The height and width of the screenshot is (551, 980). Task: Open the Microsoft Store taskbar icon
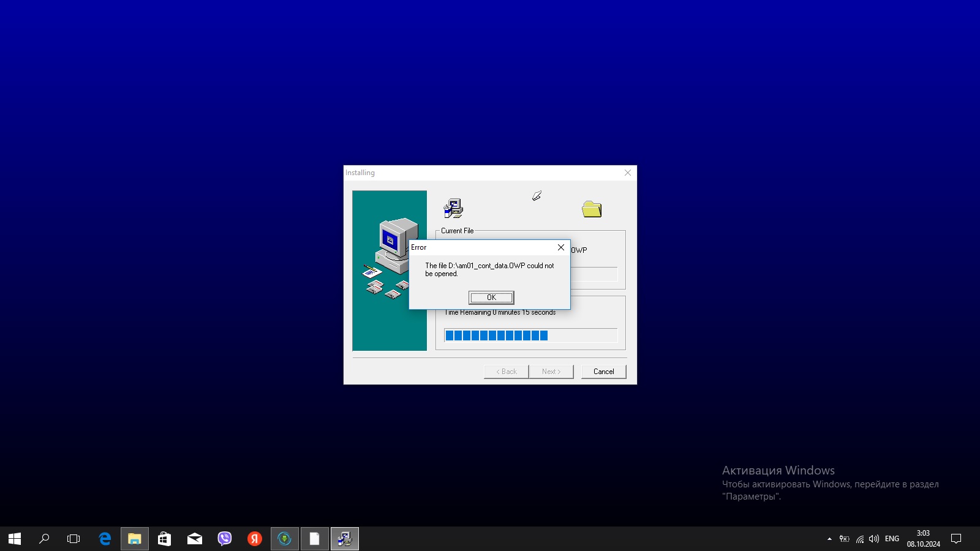(x=164, y=539)
